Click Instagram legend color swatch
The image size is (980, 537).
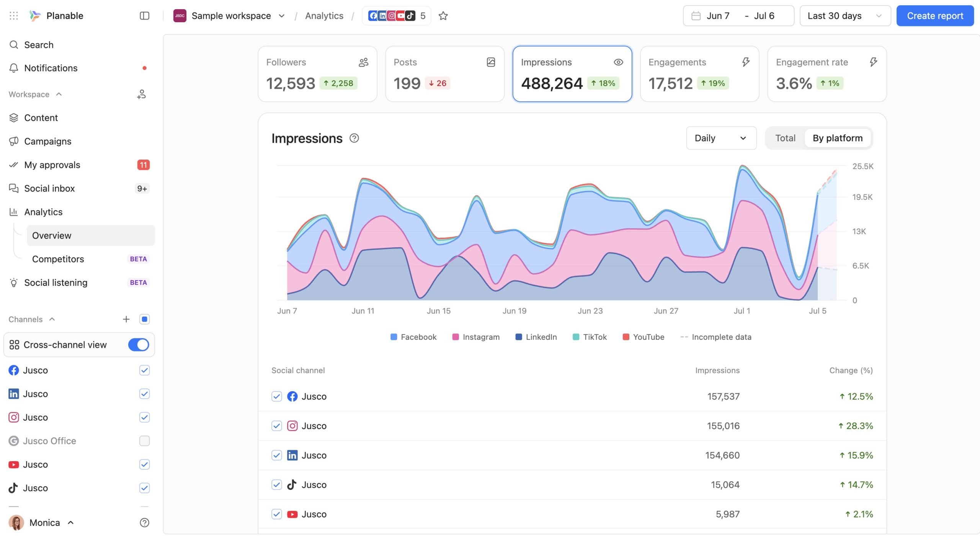coord(456,337)
